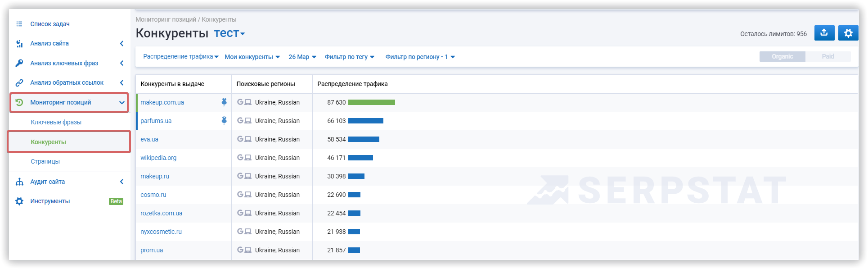Select Страницы submenu item
The image size is (868, 269).
[x=45, y=161]
